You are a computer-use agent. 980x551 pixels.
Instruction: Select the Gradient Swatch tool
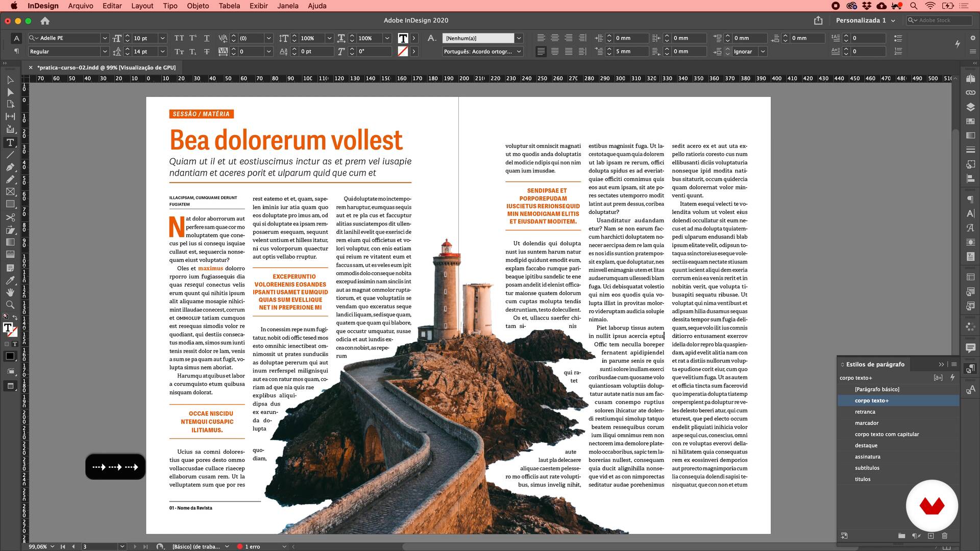[10, 242]
